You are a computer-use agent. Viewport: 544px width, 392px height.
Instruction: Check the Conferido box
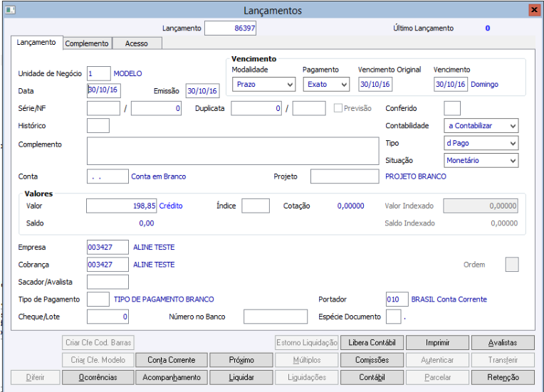point(452,109)
